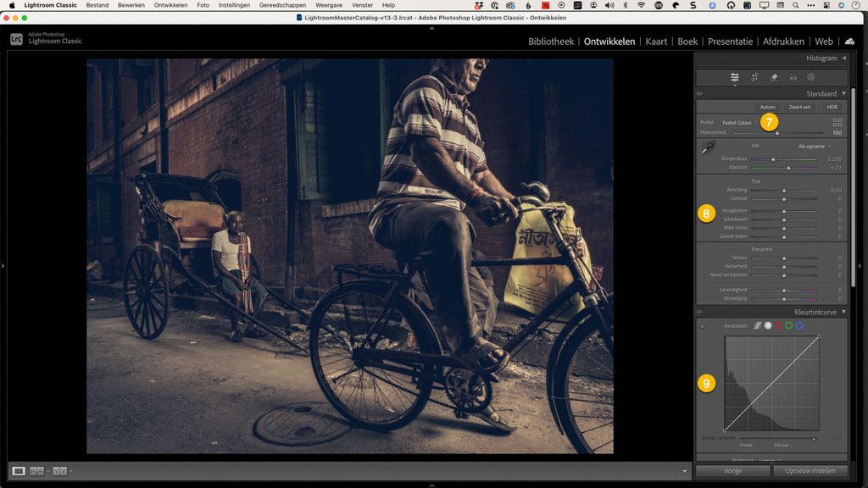Click the tone curve graph
The image size is (868, 488).
point(771,384)
